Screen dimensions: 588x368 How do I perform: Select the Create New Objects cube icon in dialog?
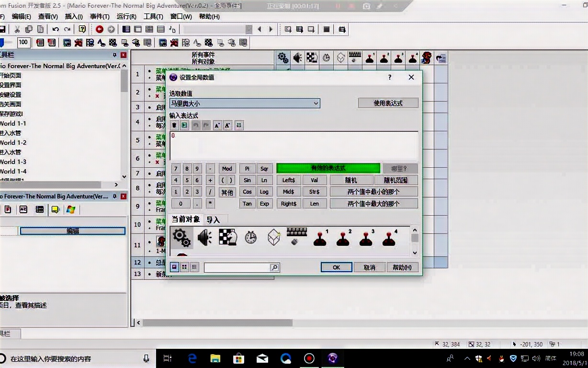(x=273, y=238)
